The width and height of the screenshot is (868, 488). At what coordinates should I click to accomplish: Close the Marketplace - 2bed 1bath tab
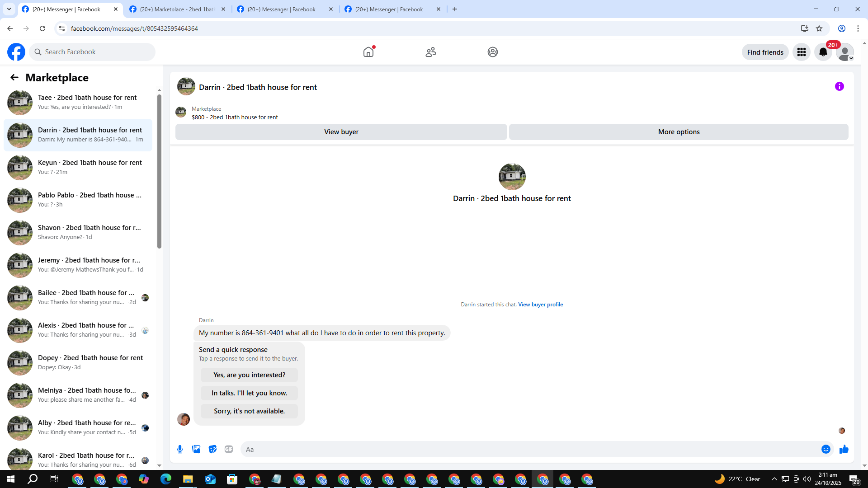[223, 9]
